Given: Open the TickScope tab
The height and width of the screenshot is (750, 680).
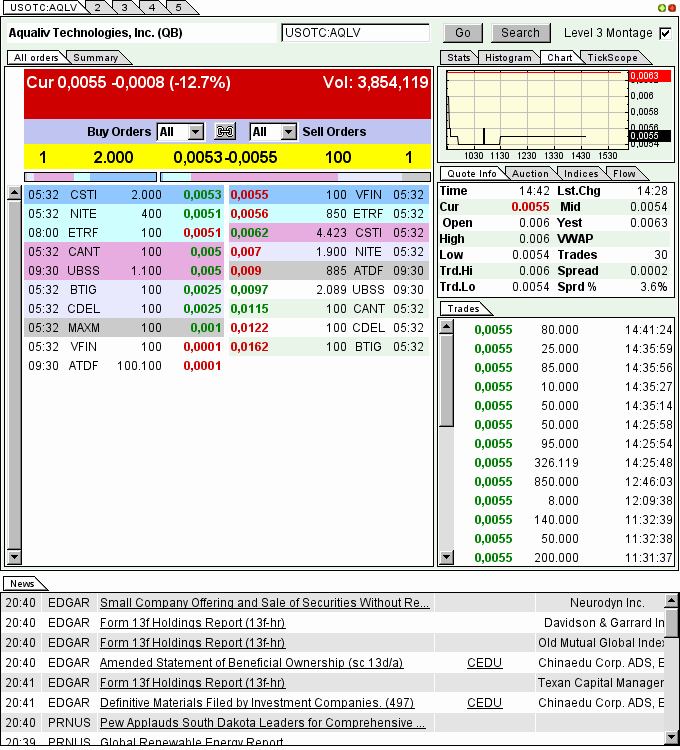Looking at the screenshot, I should pyautogui.click(x=612, y=57).
